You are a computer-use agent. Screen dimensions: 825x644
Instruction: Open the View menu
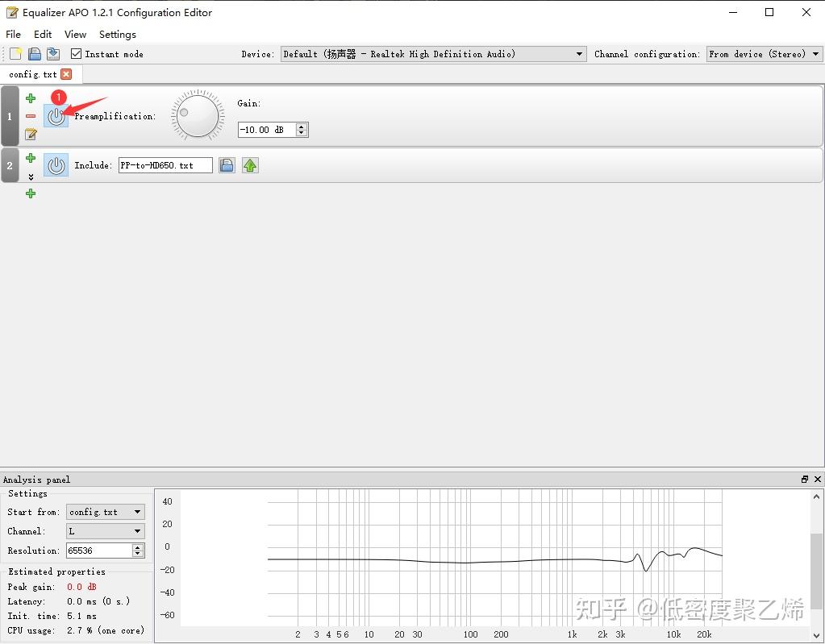click(x=74, y=34)
